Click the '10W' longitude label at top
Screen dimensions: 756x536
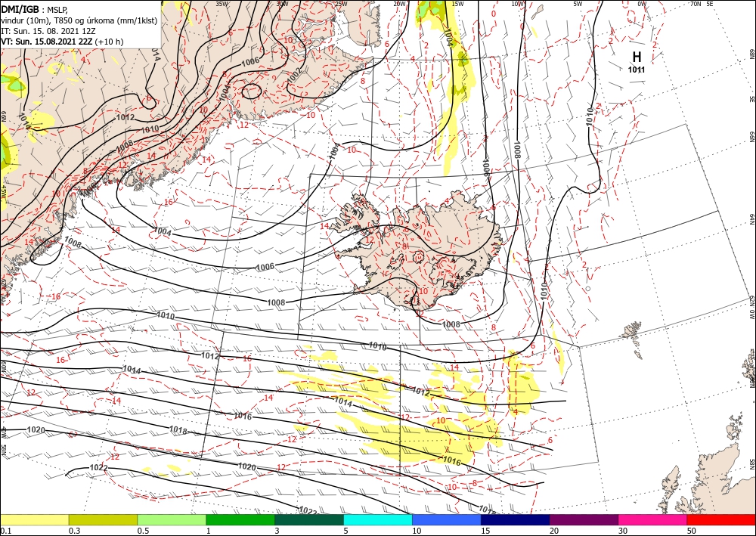pos(517,4)
